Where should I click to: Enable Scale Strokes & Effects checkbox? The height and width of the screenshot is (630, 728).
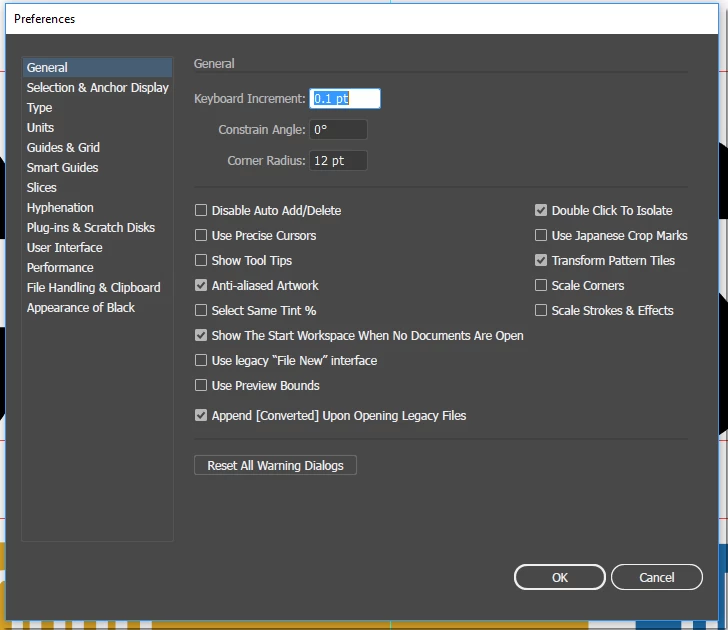pyautogui.click(x=541, y=310)
